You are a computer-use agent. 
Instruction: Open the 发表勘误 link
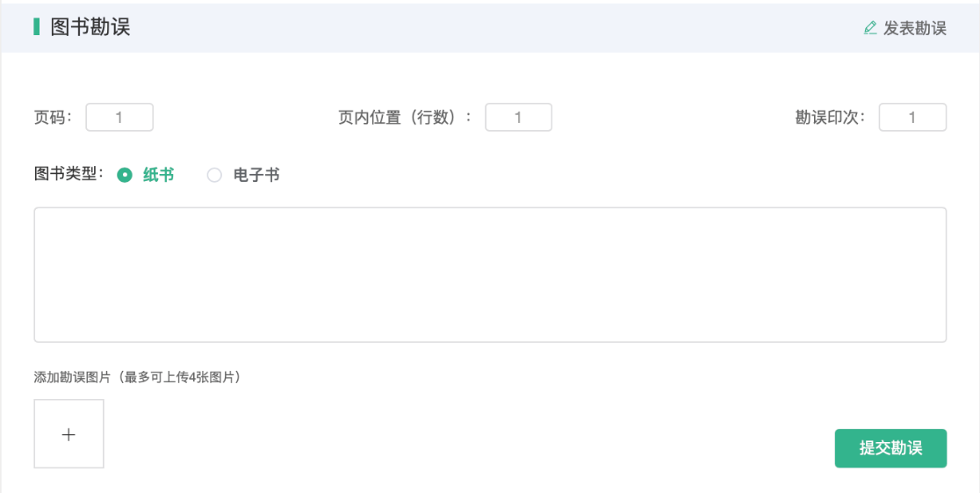(x=914, y=28)
